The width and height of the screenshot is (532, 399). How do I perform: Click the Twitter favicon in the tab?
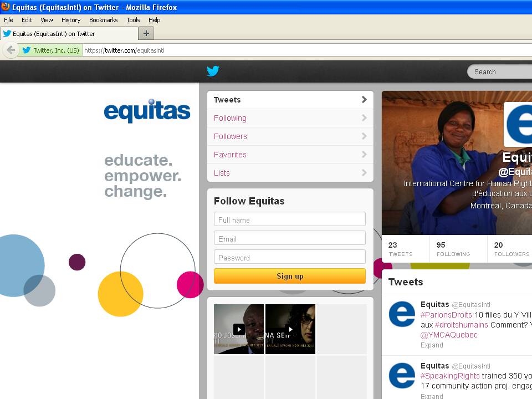(7, 33)
